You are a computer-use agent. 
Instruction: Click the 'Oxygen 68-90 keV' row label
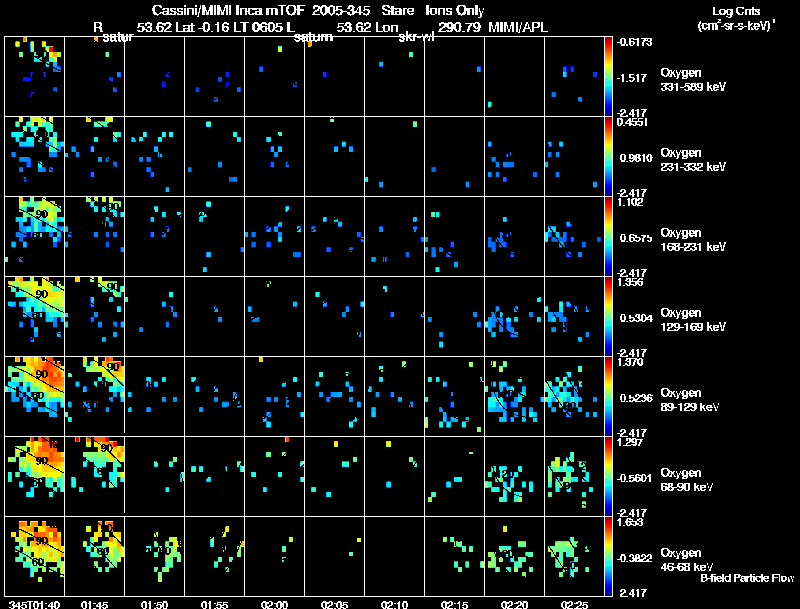(687, 480)
